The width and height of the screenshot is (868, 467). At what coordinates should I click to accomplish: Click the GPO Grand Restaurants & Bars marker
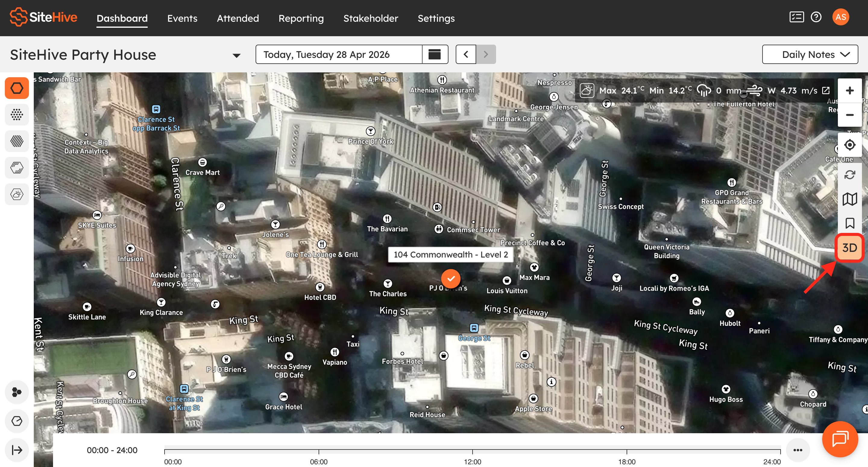[x=731, y=183]
